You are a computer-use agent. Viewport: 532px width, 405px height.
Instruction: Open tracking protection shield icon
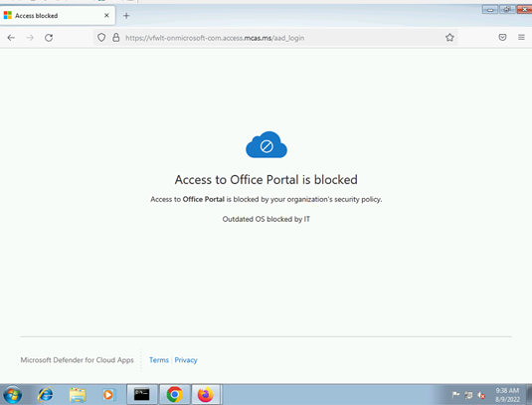click(x=101, y=38)
